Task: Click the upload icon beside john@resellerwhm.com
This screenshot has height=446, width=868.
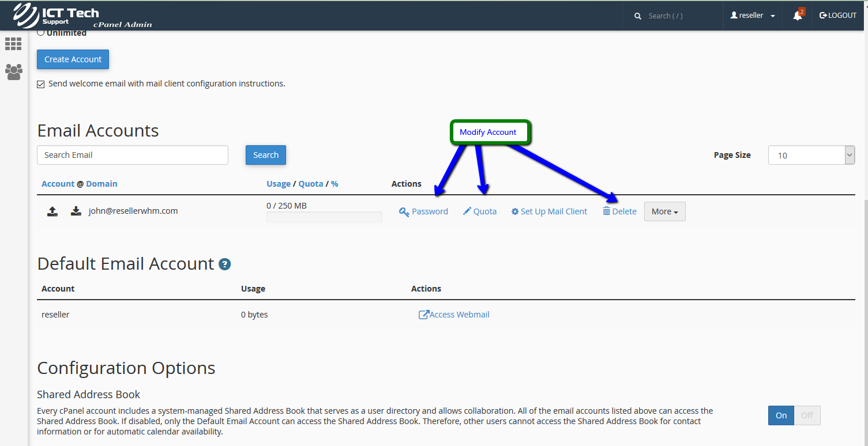Action: point(52,211)
